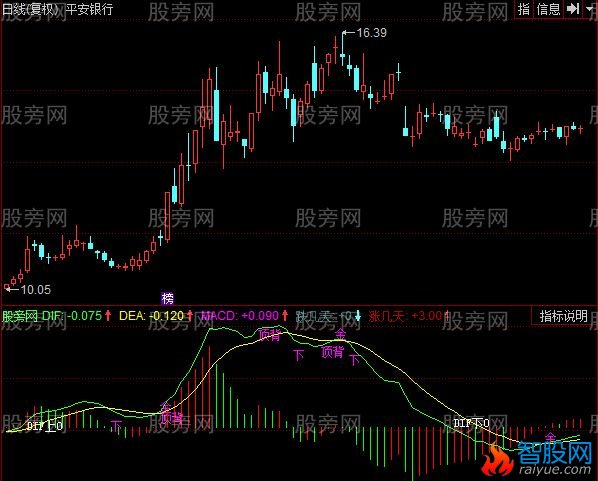Screen dimensions: 598x481
Task: Expand the top-right dropdown arrow
Action: click(590, 8)
